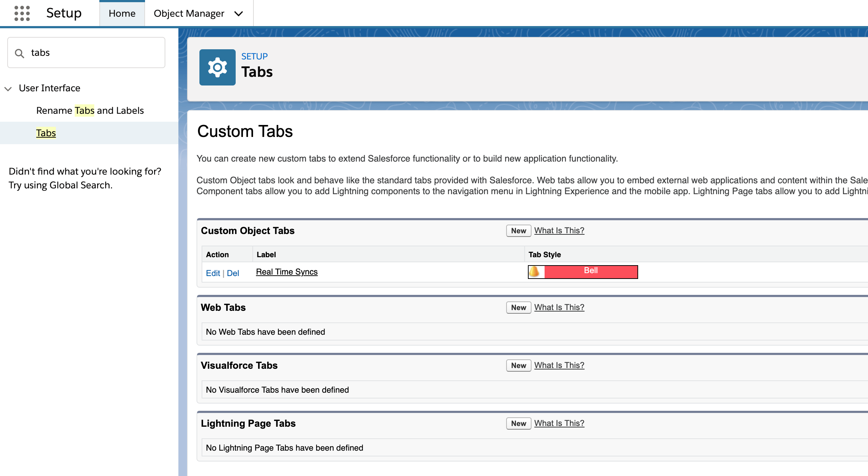The image size is (868, 476).
Task: Click New for Visualforce Tabs
Action: click(518, 366)
